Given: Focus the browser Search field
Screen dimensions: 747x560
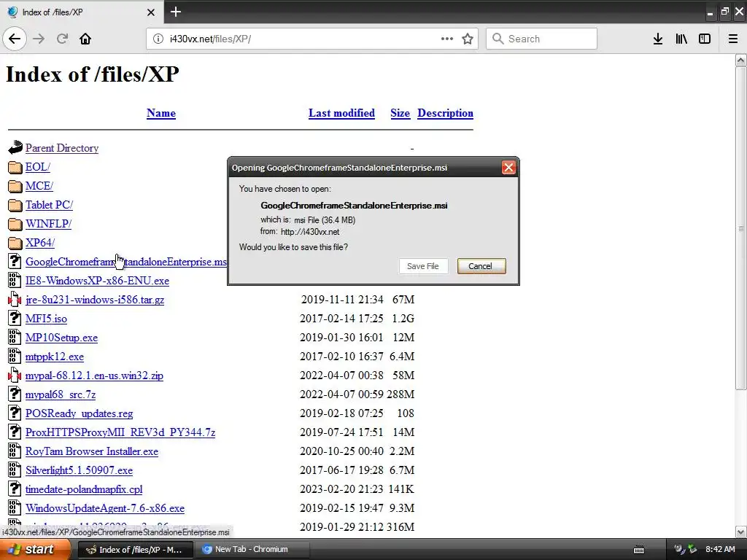Looking at the screenshot, I should coord(542,39).
